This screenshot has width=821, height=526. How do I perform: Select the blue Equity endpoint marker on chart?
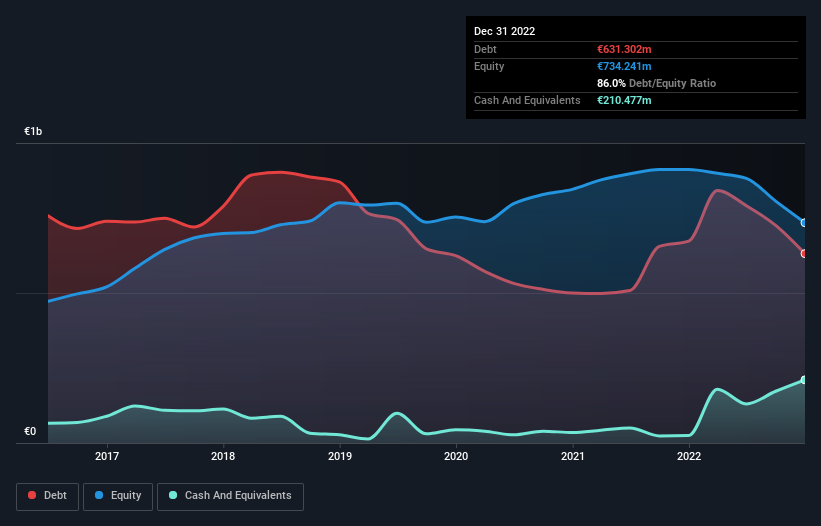click(804, 222)
